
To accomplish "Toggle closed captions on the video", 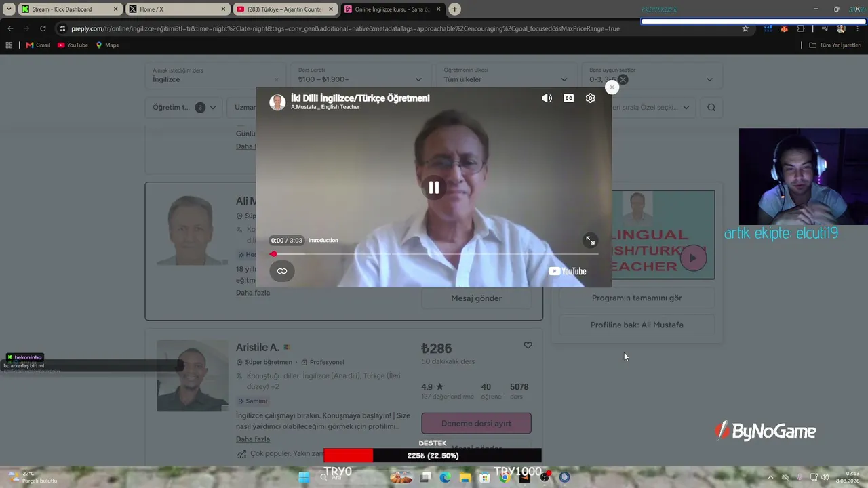I will (x=568, y=98).
